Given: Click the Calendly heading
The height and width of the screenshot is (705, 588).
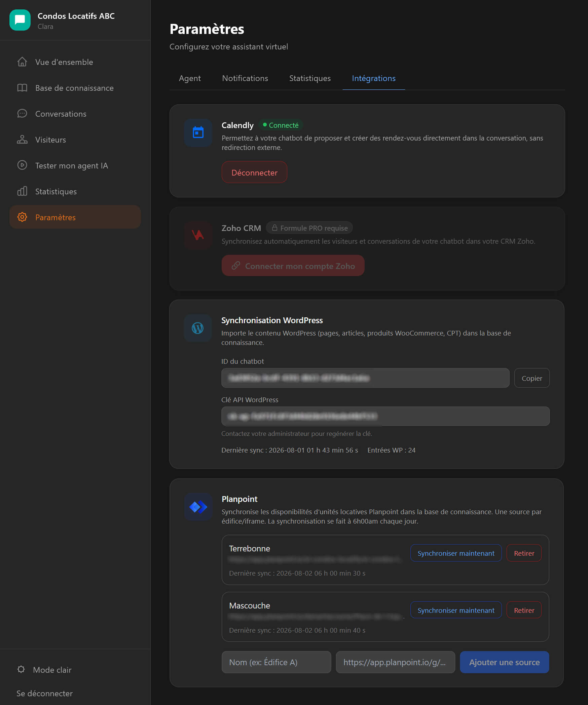Looking at the screenshot, I should coord(237,125).
